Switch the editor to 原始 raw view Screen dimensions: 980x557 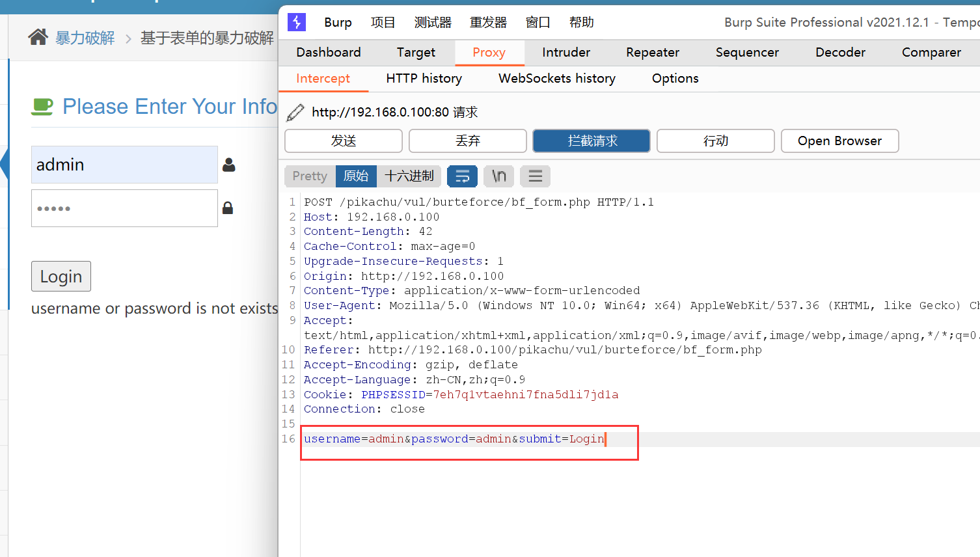click(356, 176)
